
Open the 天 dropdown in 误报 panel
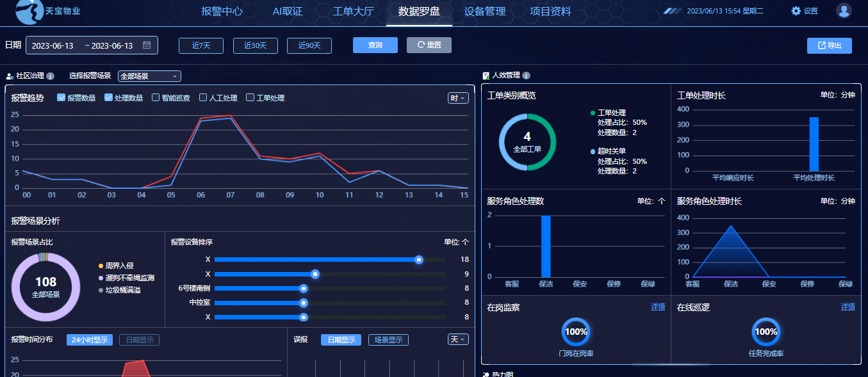pyautogui.click(x=457, y=339)
